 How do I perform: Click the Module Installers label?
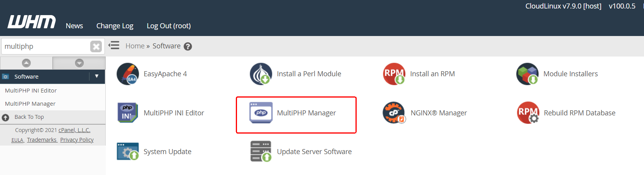[x=570, y=74]
